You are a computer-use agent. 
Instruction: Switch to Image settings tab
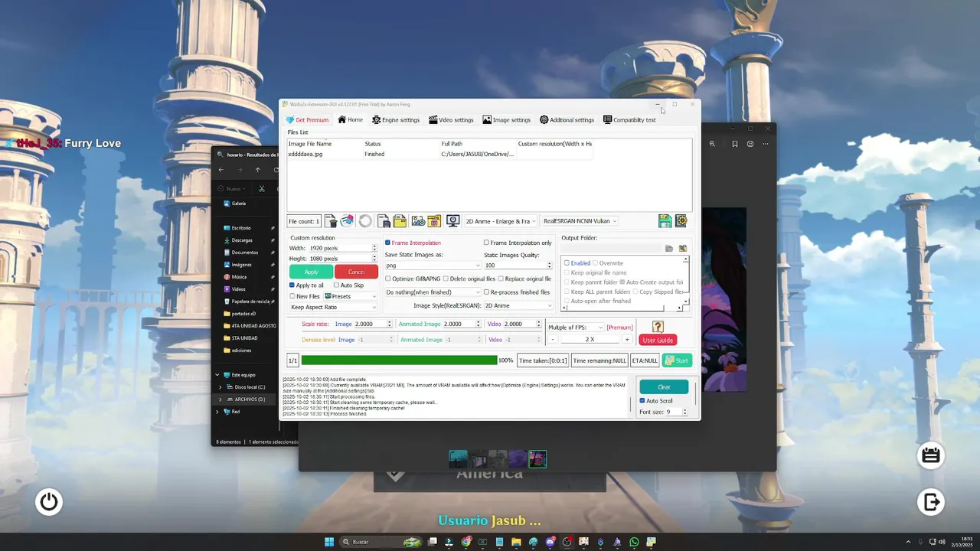click(506, 120)
